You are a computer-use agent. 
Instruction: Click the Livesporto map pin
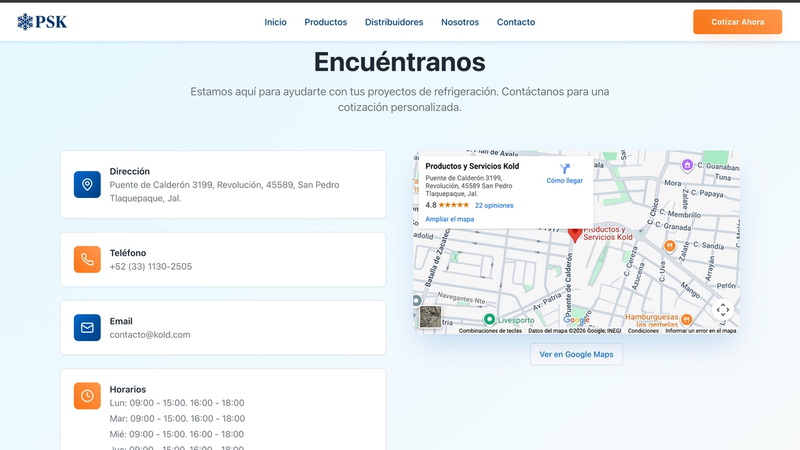click(x=489, y=319)
